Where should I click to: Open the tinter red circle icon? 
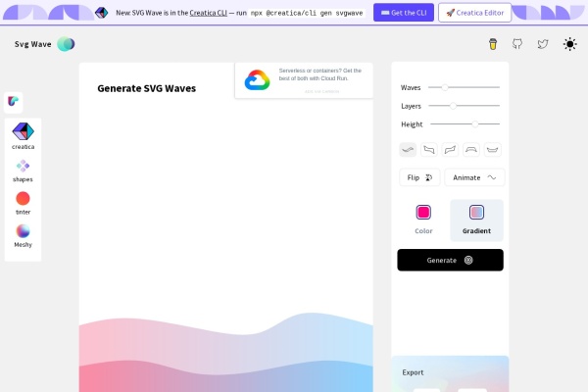(23, 198)
